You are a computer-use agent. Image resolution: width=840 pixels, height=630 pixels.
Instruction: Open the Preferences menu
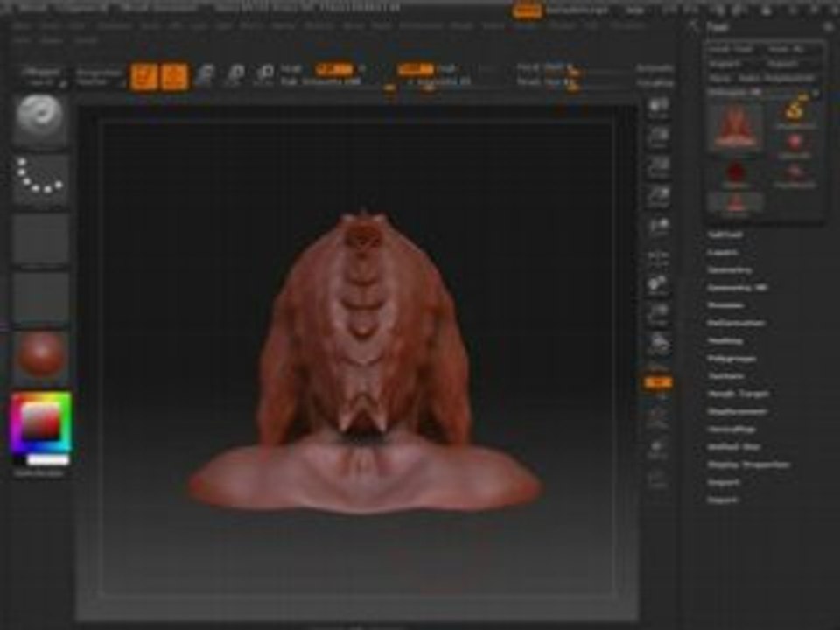(x=421, y=25)
